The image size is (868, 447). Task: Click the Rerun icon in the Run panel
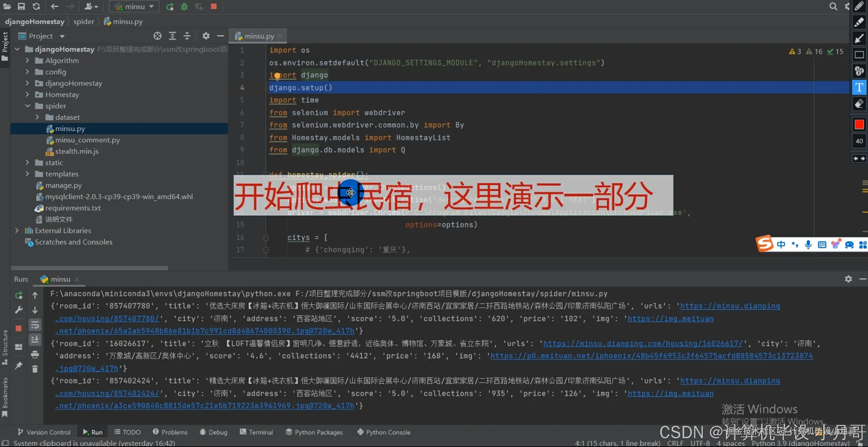pyautogui.click(x=19, y=295)
